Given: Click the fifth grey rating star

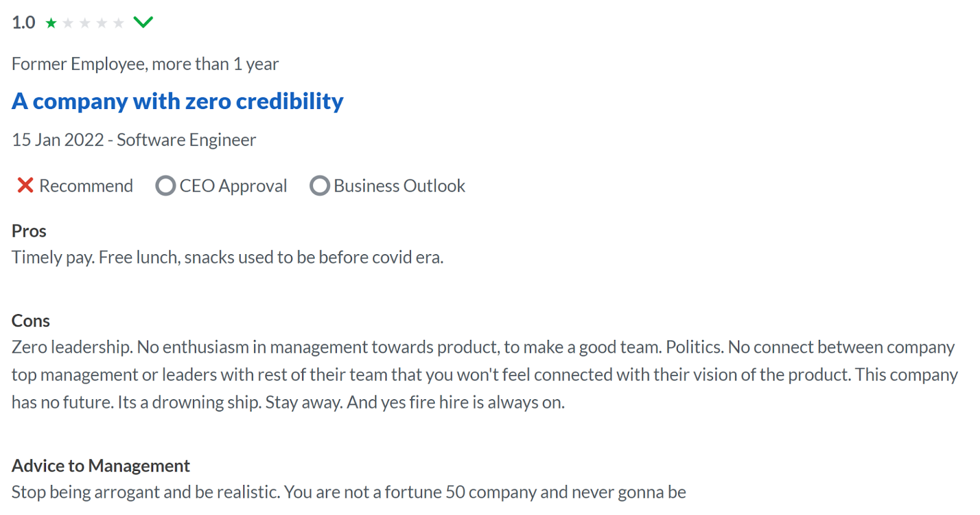Looking at the screenshot, I should tap(119, 23).
